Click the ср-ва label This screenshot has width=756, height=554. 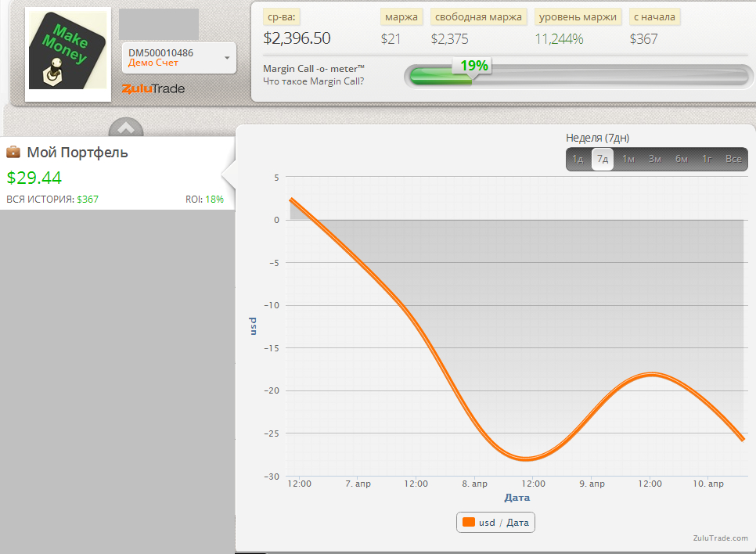tap(282, 17)
